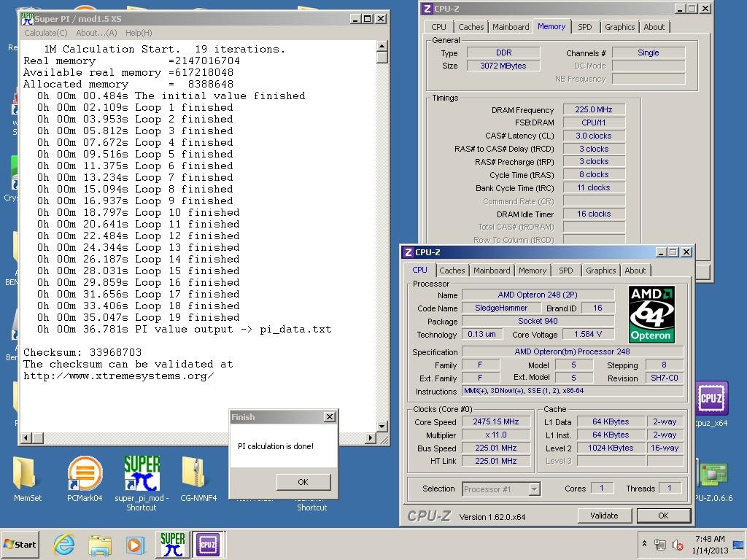The height and width of the screenshot is (560, 747).
Task: Click OK button in front CPU-Z window
Action: point(663,516)
